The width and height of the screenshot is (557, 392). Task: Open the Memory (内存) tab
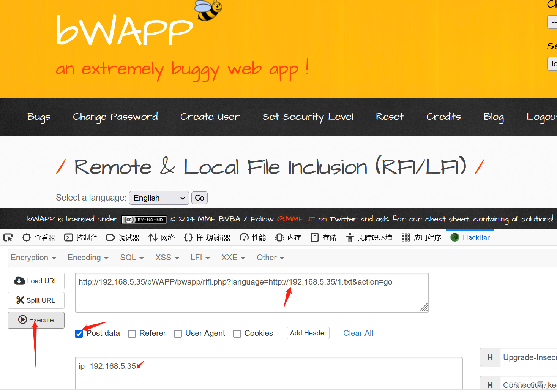288,238
